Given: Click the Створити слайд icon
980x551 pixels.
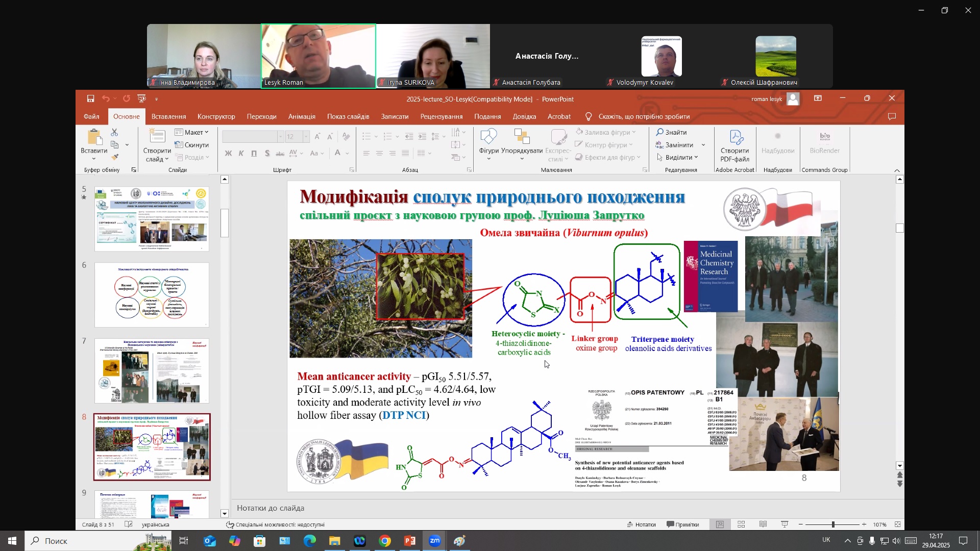Looking at the screenshot, I should (x=157, y=146).
